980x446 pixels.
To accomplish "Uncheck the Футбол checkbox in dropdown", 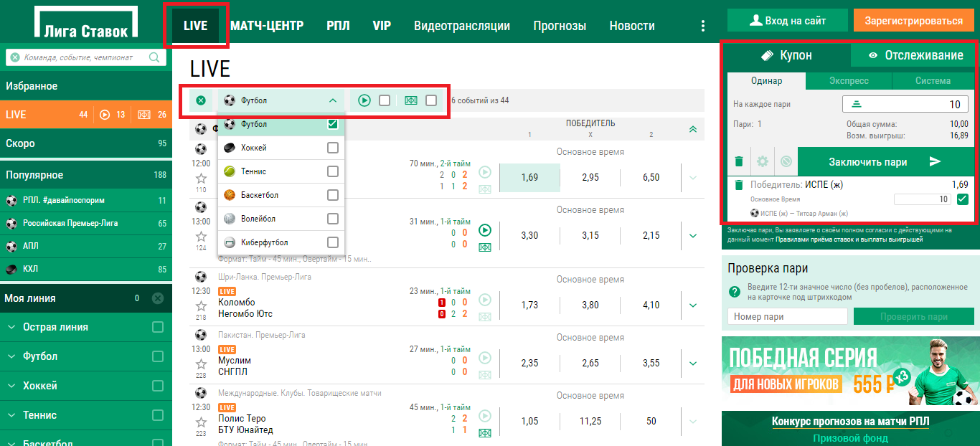I will point(333,124).
